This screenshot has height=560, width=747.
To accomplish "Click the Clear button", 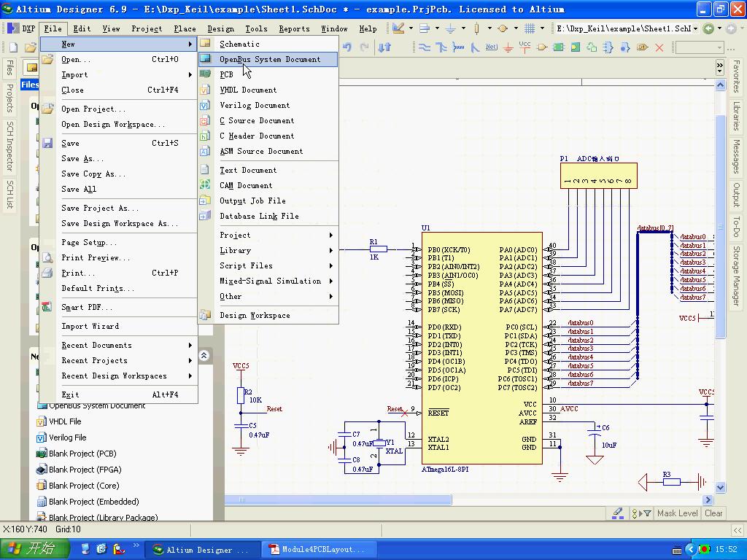I will coord(713,513).
